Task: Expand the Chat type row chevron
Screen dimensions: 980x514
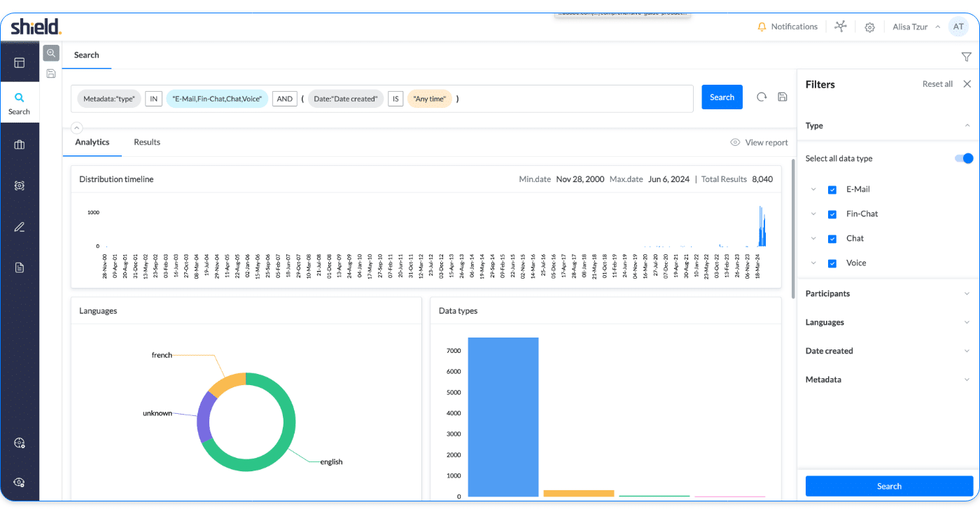Action: point(813,238)
